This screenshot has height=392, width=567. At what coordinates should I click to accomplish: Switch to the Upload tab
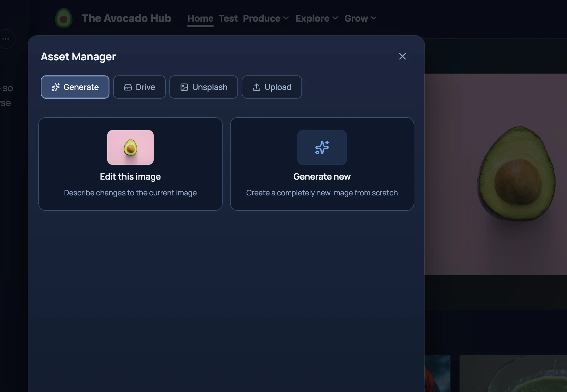[x=272, y=87]
